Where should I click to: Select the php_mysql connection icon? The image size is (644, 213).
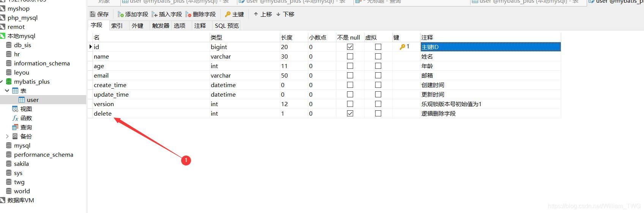[3, 17]
